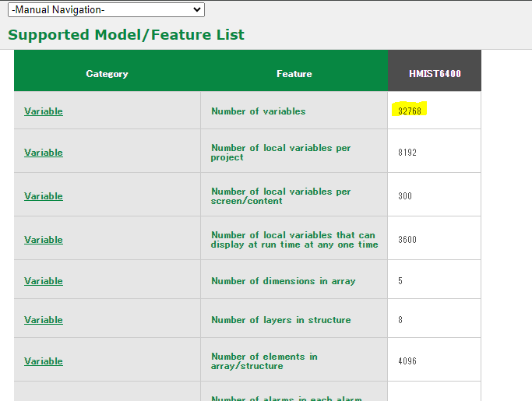Click 'Number of local variables per screen/content' text
The width and height of the screenshot is (532, 401).
pyautogui.click(x=280, y=196)
